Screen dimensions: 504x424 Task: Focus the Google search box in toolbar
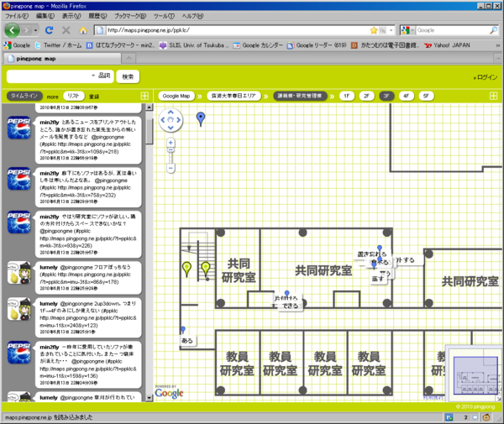tap(453, 30)
